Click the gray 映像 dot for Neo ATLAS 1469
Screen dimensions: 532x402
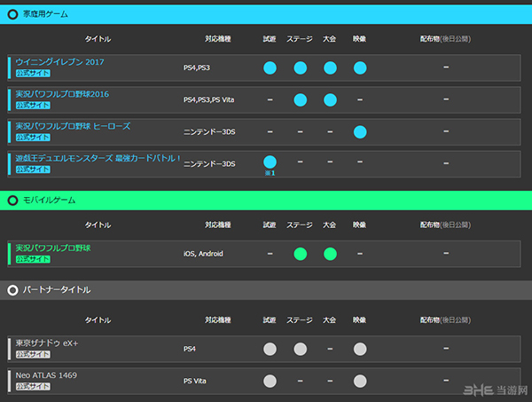[360, 381]
